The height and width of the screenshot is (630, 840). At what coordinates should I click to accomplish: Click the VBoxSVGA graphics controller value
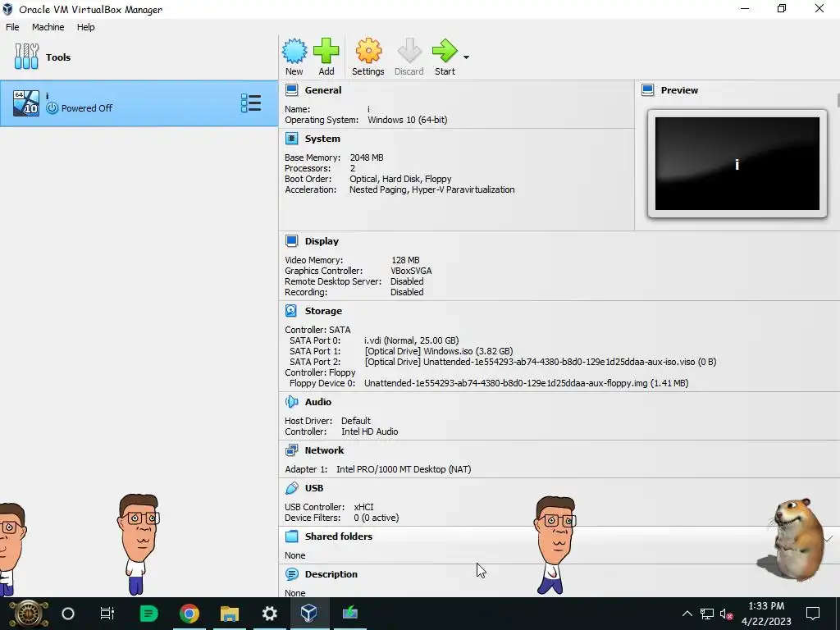(412, 271)
